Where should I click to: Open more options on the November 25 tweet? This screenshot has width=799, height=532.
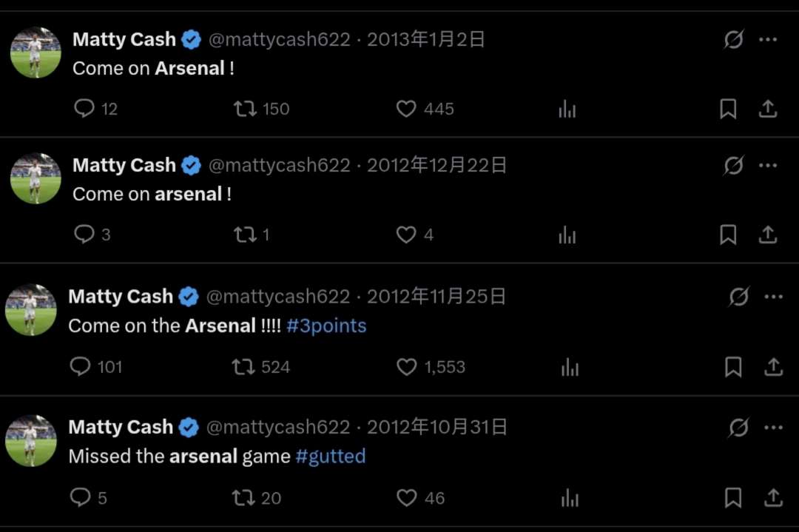773,297
